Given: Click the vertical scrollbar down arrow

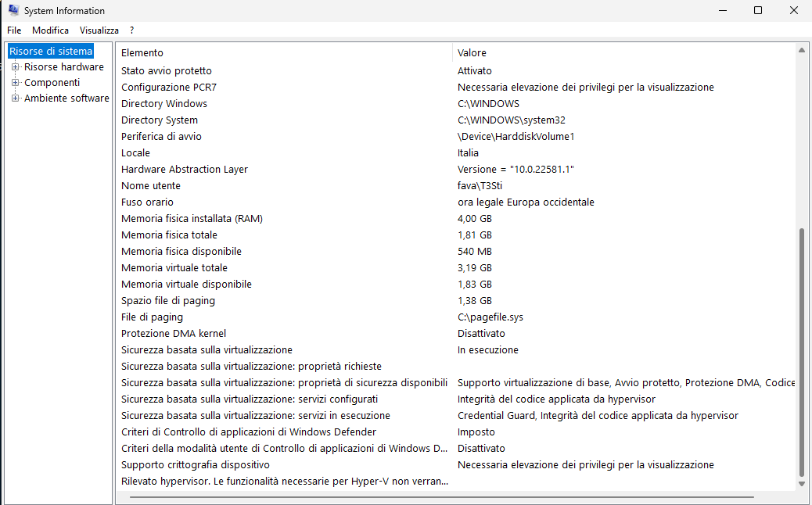Looking at the screenshot, I should pyautogui.click(x=802, y=484).
